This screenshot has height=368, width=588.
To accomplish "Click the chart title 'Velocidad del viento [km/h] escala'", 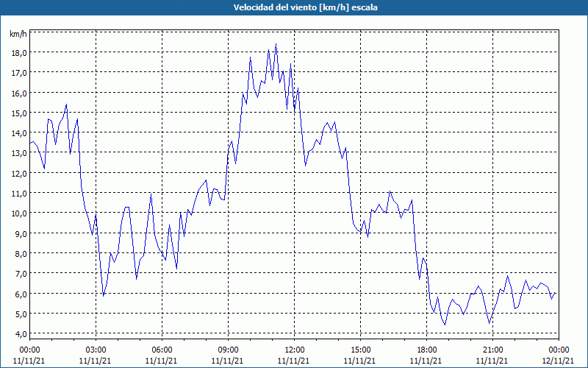I will (x=305, y=7).
